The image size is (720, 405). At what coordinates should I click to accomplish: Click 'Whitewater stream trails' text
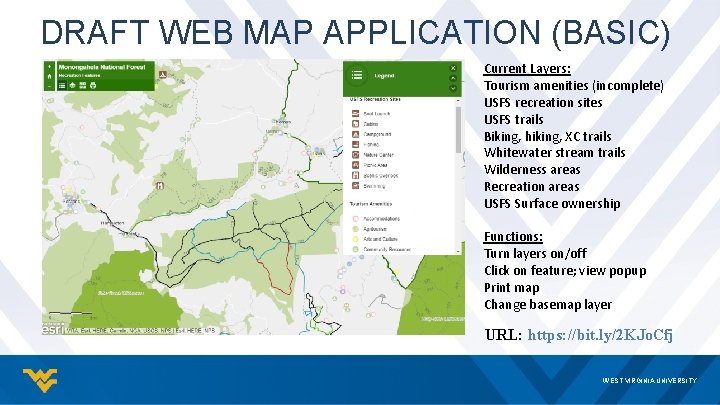coord(555,152)
